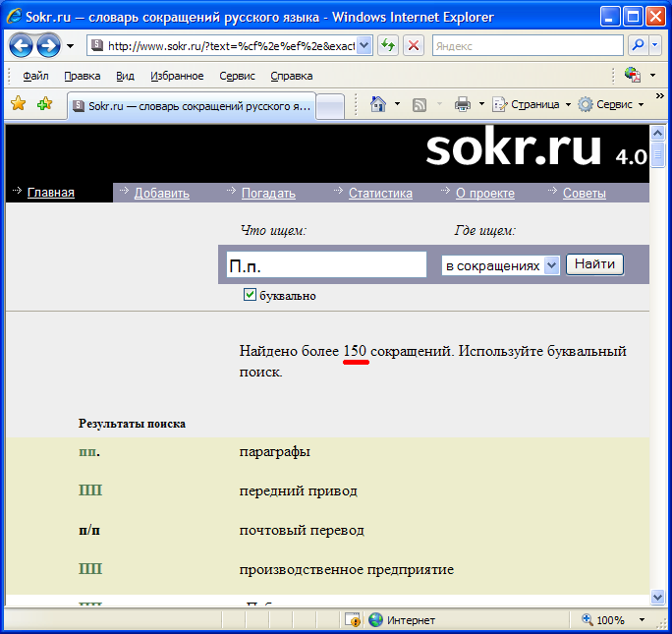
Task: Click the search field containing П.п.
Action: point(326,264)
